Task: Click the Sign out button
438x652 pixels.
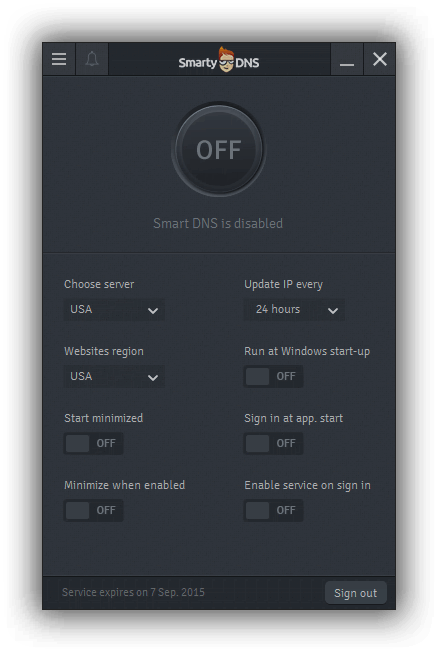Action: coord(356,593)
